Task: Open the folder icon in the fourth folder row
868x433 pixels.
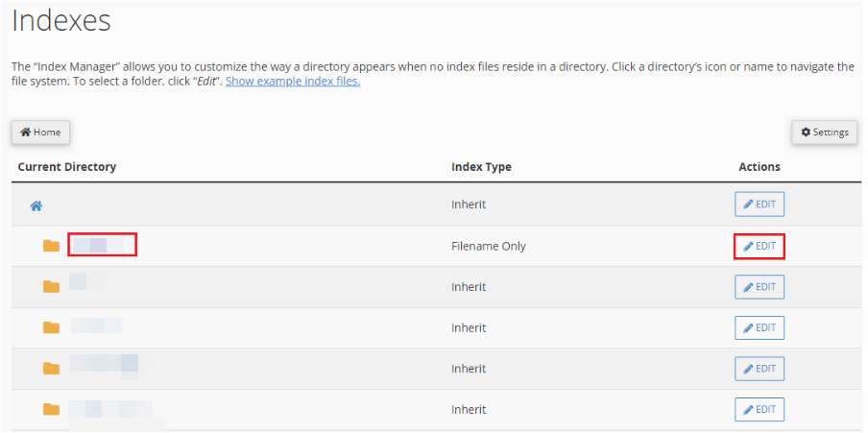Action: pos(51,369)
